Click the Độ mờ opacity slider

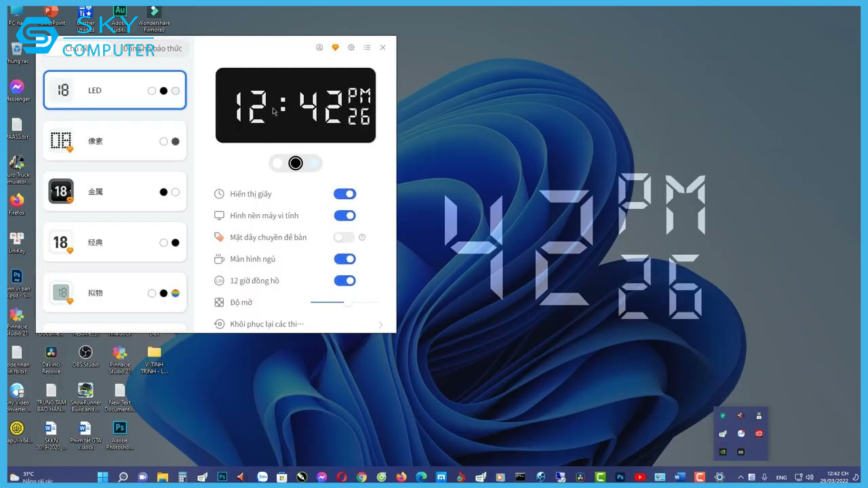[x=344, y=302]
